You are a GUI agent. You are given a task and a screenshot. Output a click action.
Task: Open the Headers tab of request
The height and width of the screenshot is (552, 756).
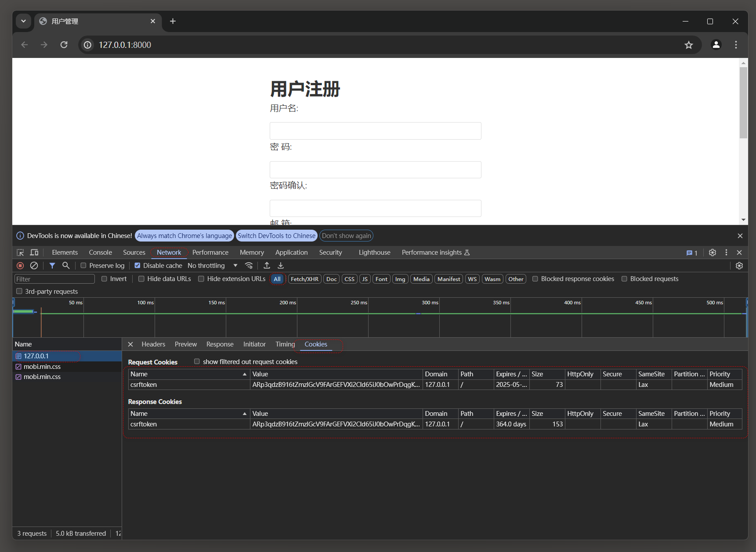[153, 344]
